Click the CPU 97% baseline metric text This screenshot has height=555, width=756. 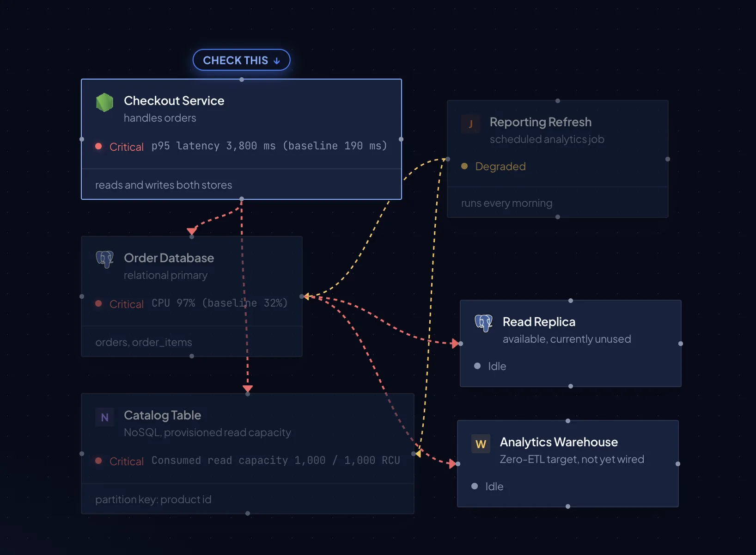tap(219, 303)
